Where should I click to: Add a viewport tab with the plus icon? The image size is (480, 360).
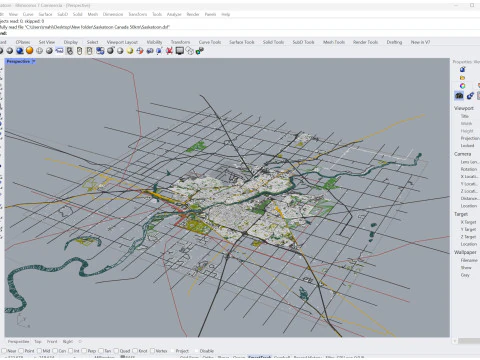80,342
